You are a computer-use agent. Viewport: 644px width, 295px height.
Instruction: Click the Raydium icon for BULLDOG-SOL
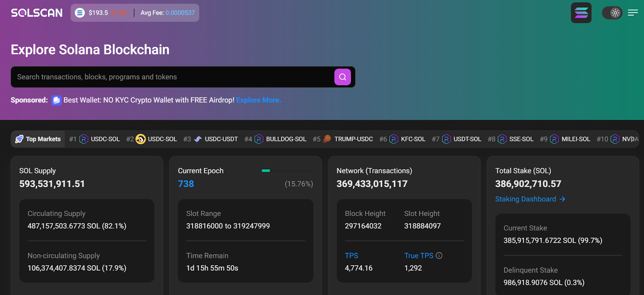259,139
